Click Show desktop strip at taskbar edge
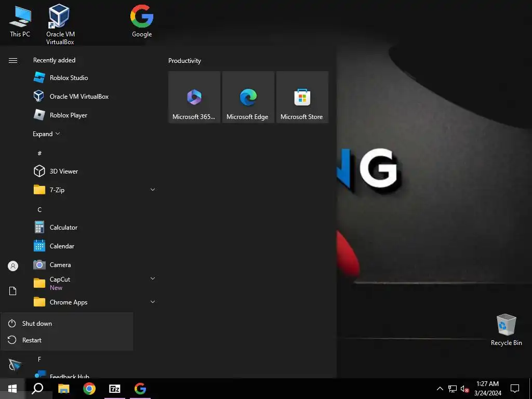This screenshot has height=399, width=532. tap(530, 389)
